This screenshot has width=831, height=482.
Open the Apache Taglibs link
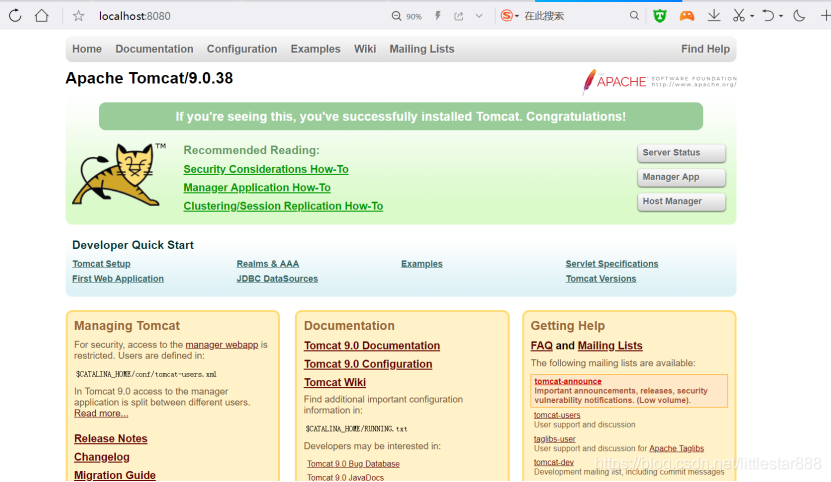click(676, 449)
